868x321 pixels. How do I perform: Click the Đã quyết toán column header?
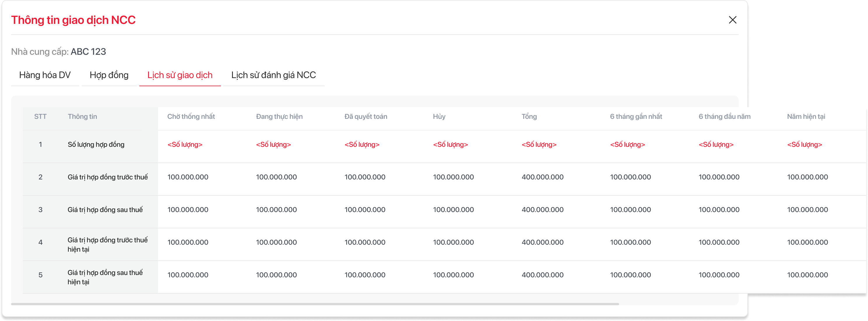pyautogui.click(x=366, y=117)
